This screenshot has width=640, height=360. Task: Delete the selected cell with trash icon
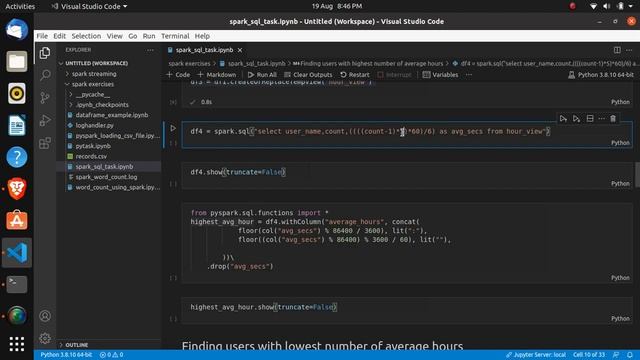point(613,119)
